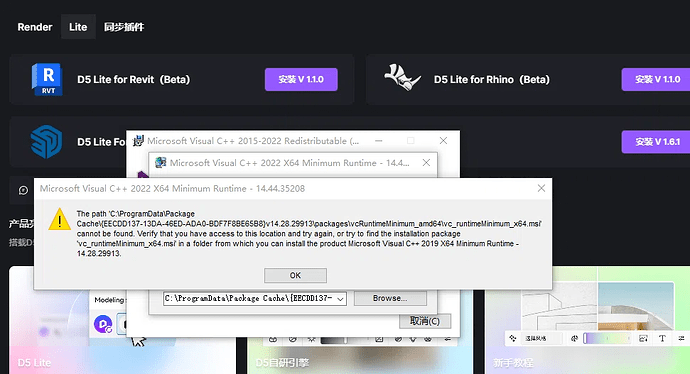This screenshot has height=374, width=690.
Task: Install D5 Lite for Revit V 1.1.0
Action: [301, 80]
